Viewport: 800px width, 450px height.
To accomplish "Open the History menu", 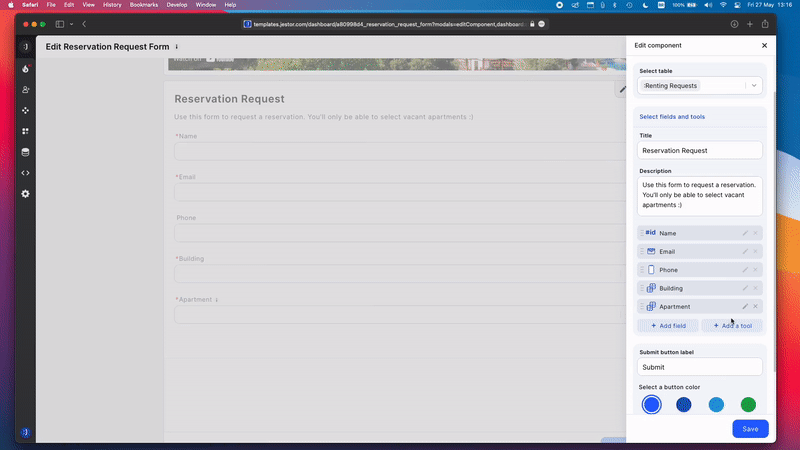I will pos(112,5).
